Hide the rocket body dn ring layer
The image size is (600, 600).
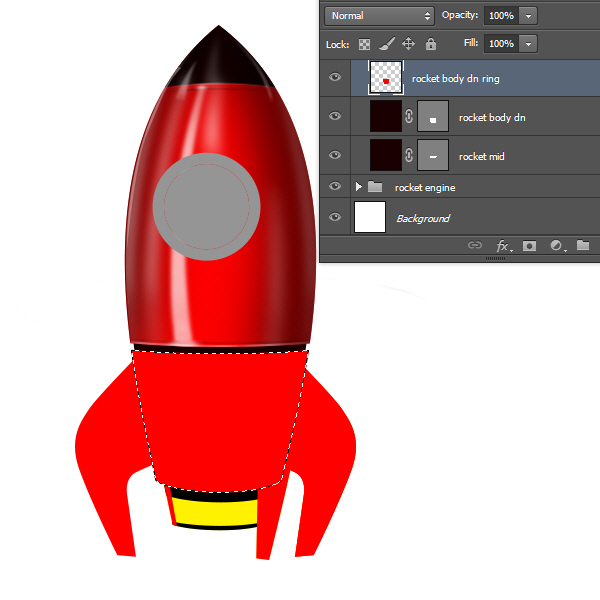pyautogui.click(x=335, y=77)
